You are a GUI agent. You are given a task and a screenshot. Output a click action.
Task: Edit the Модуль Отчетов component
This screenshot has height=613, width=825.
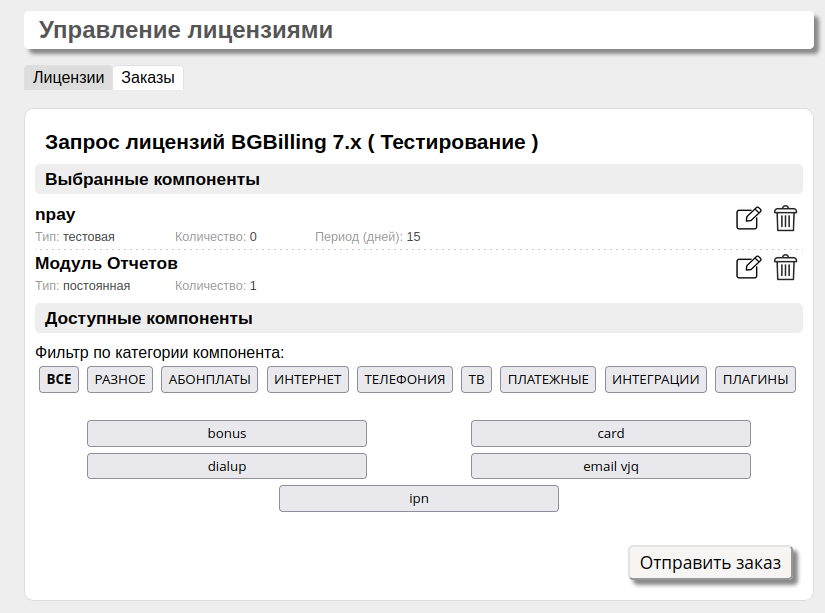coord(748,267)
